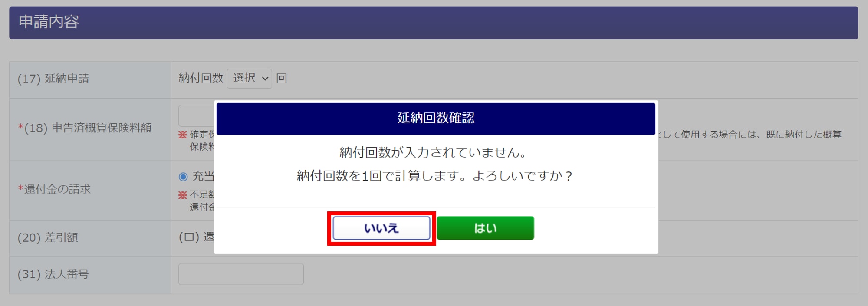Open the 納付回数 選択 dropdown
Viewport: 868px width, 306px height.
pyautogui.click(x=249, y=79)
